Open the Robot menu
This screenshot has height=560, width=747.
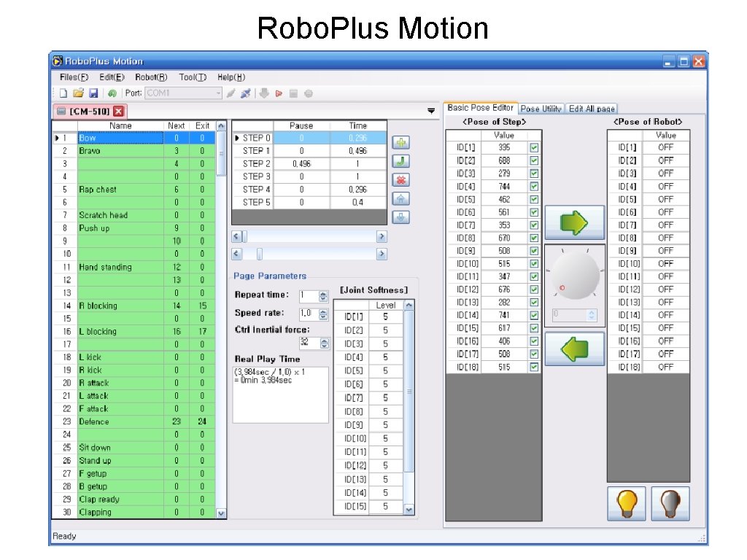coord(151,77)
